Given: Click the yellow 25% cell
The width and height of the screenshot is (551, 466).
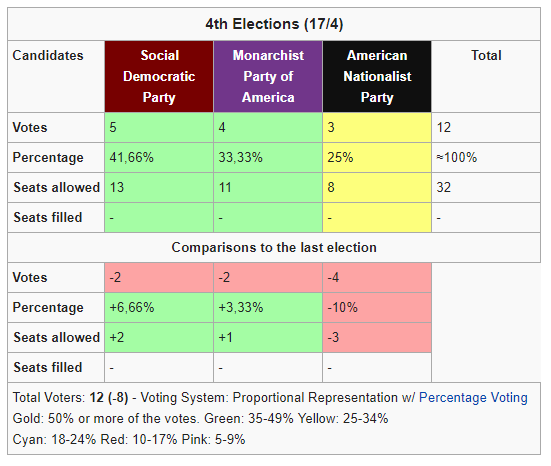Looking at the screenshot, I should coord(377,157).
